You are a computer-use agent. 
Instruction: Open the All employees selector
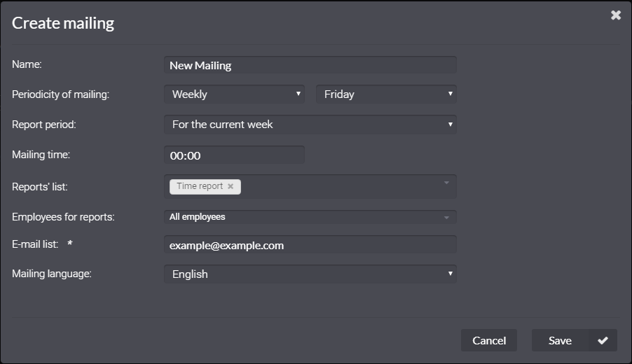[310, 216]
